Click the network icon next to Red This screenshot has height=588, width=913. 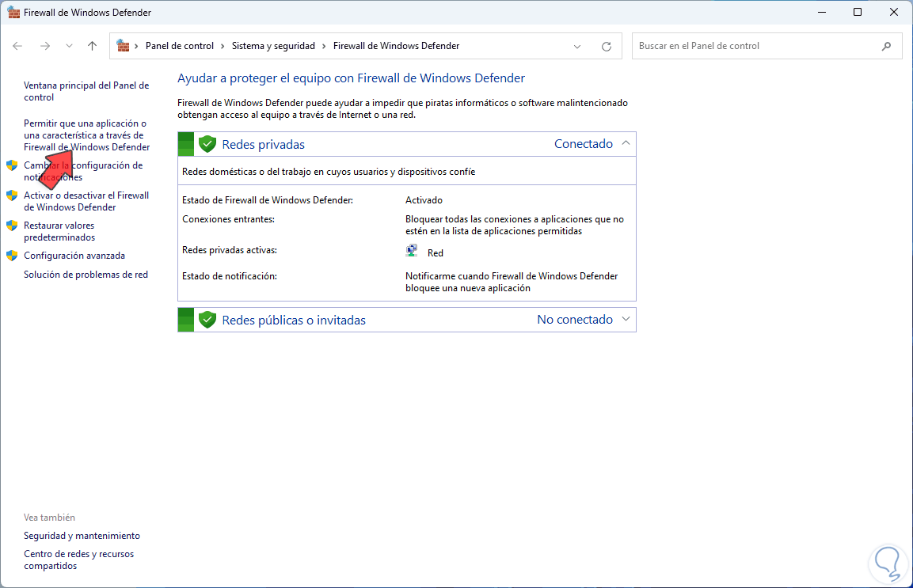pyautogui.click(x=412, y=251)
